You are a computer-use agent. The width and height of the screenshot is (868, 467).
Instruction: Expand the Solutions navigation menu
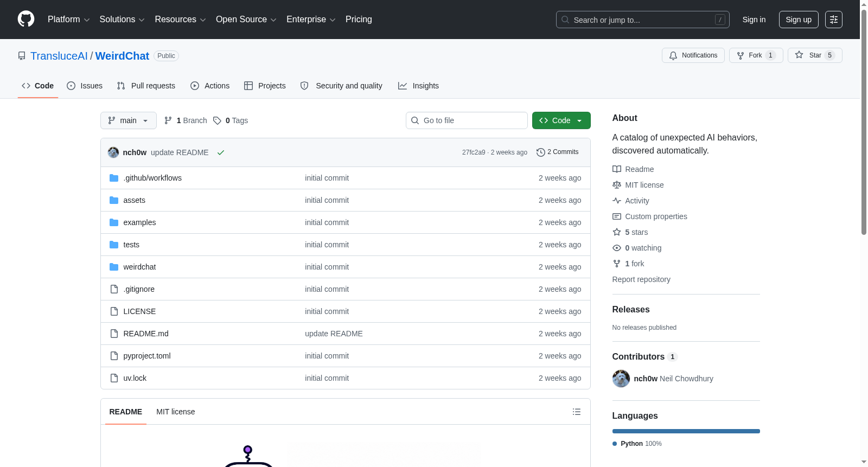(x=122, y=20)
